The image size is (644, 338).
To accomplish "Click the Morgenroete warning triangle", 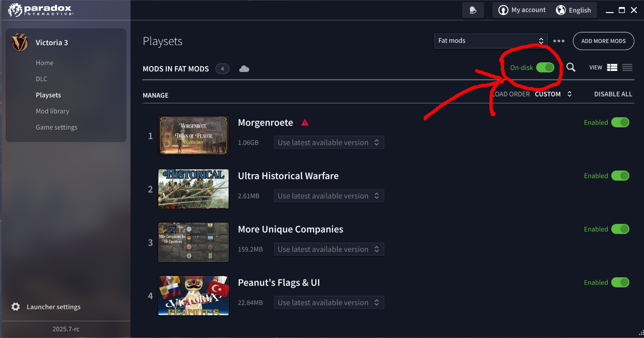I will click(305, 123).
